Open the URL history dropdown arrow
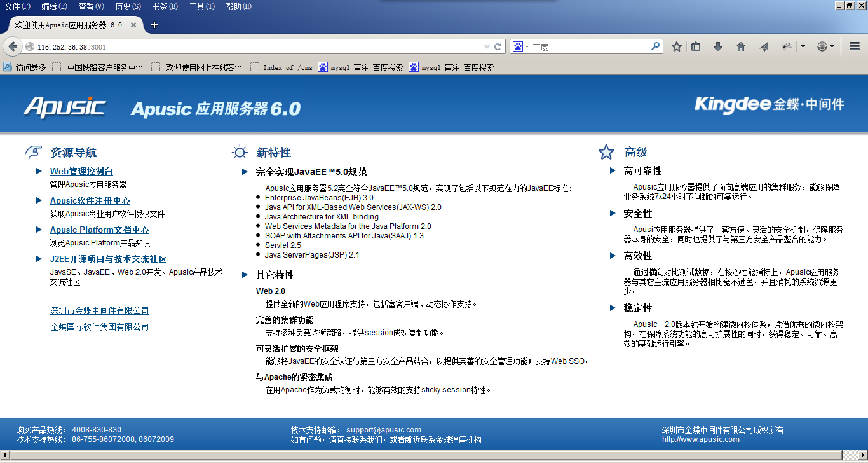The width and height of the screenshot is (868, 463). [487, 46]
